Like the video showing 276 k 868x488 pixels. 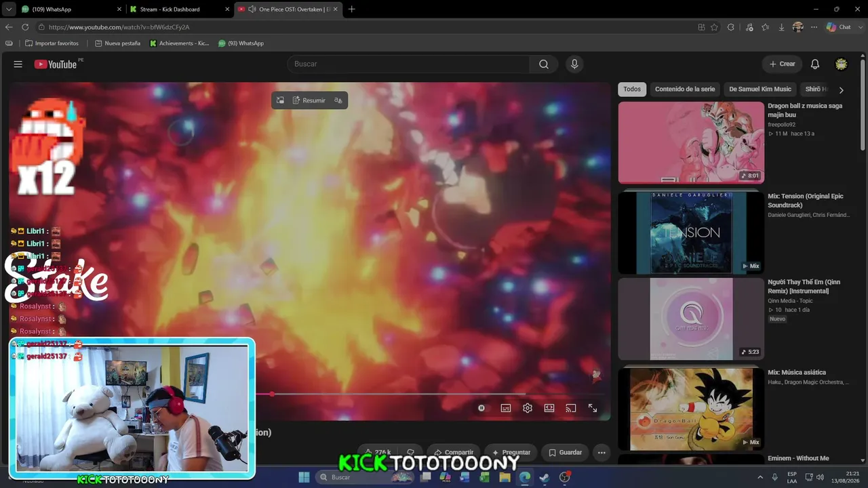[377, 452]
